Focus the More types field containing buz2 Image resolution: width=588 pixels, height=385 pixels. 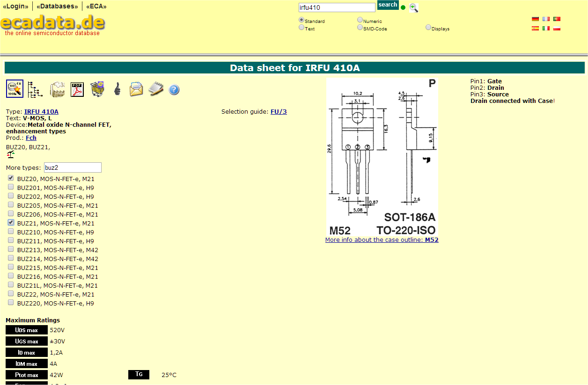click(x=73, y=167)
